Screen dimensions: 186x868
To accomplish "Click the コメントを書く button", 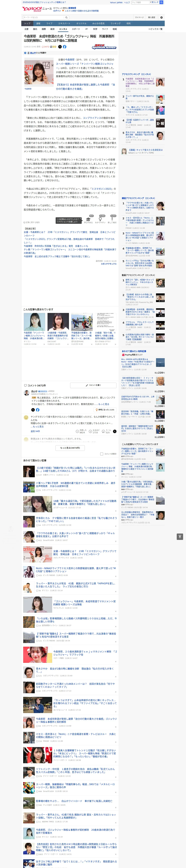I will coord(93,385).
